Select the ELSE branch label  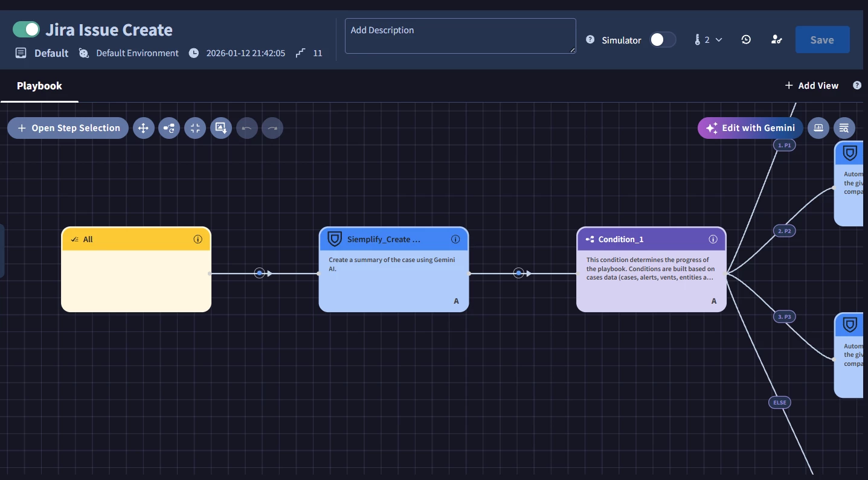coord(780,402)
